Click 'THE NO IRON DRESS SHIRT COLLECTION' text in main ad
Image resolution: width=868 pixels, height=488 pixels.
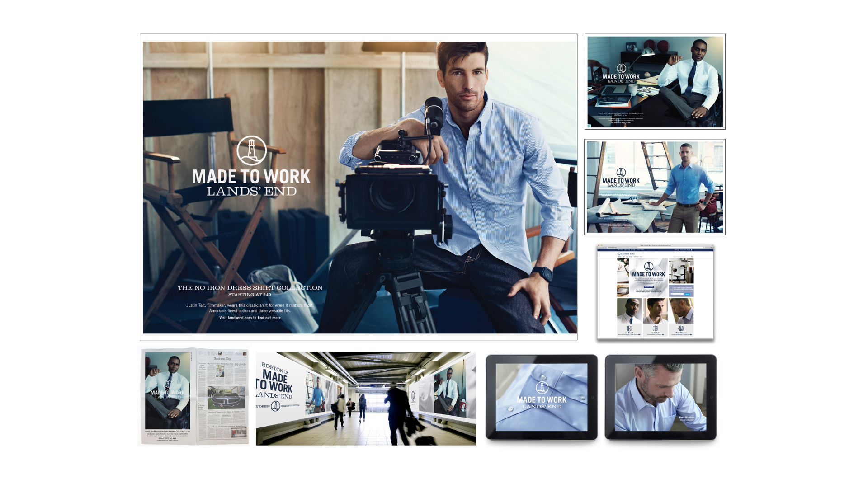250,288
